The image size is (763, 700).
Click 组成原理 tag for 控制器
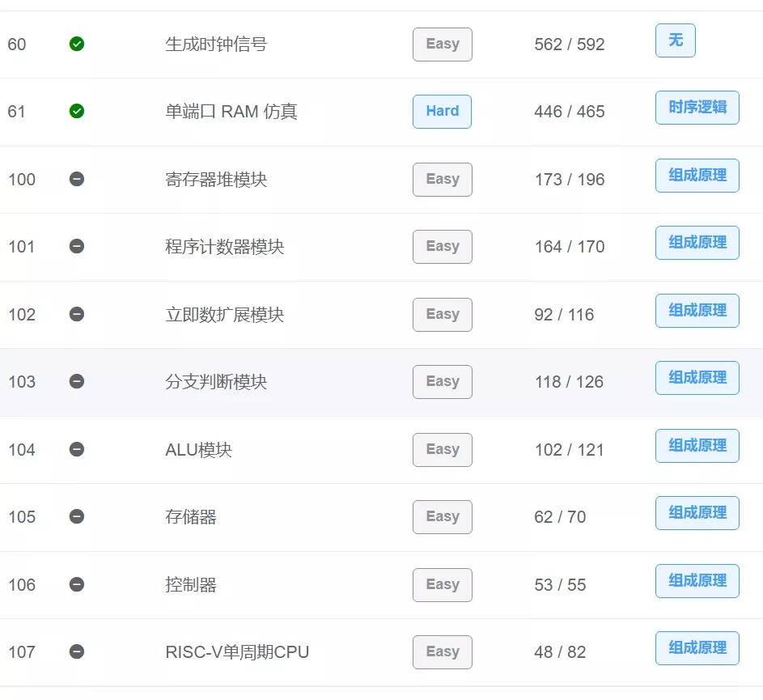pos(697,581)
